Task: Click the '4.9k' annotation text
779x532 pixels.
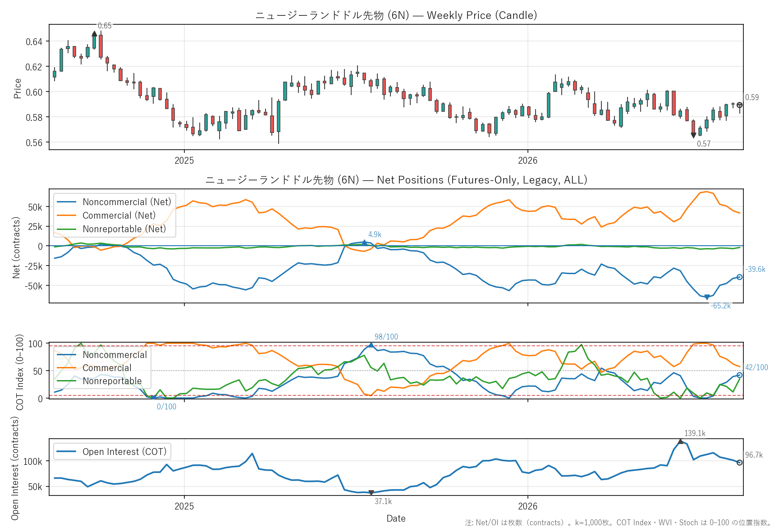Action: [375, 234]
